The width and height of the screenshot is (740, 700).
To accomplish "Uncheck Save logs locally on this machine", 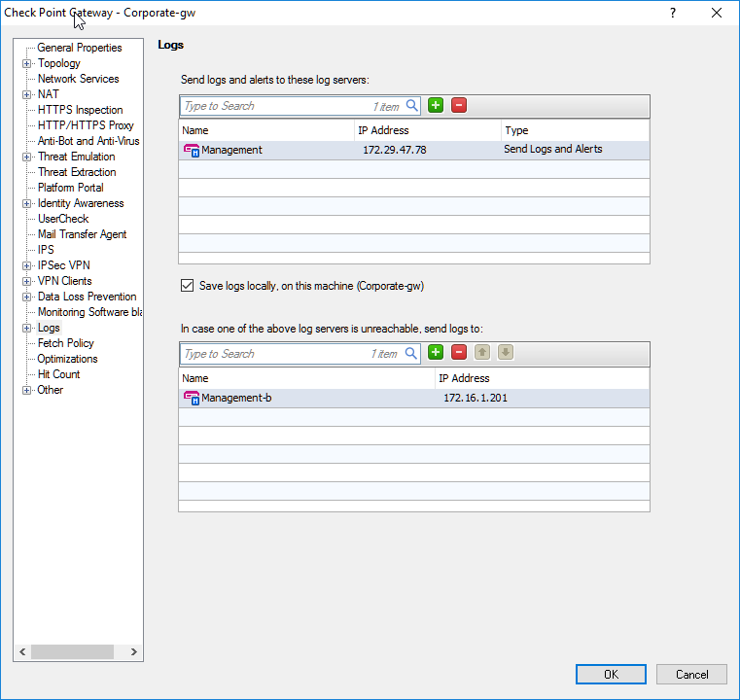I will point(187,286).
